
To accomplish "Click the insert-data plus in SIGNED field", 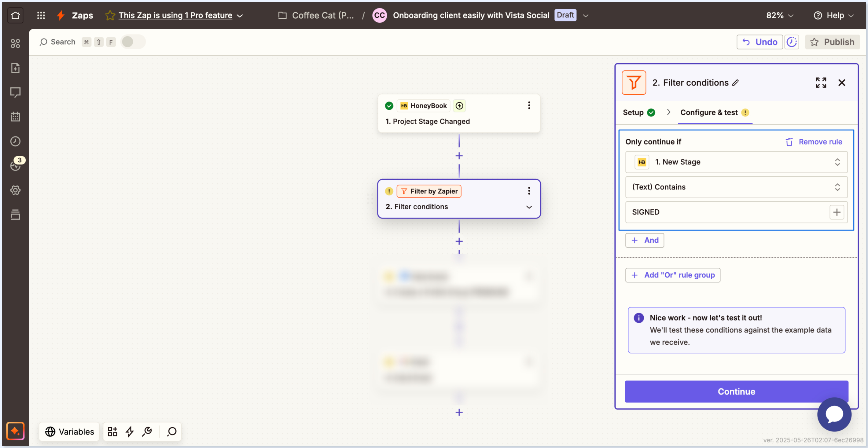I will [837, 212].
